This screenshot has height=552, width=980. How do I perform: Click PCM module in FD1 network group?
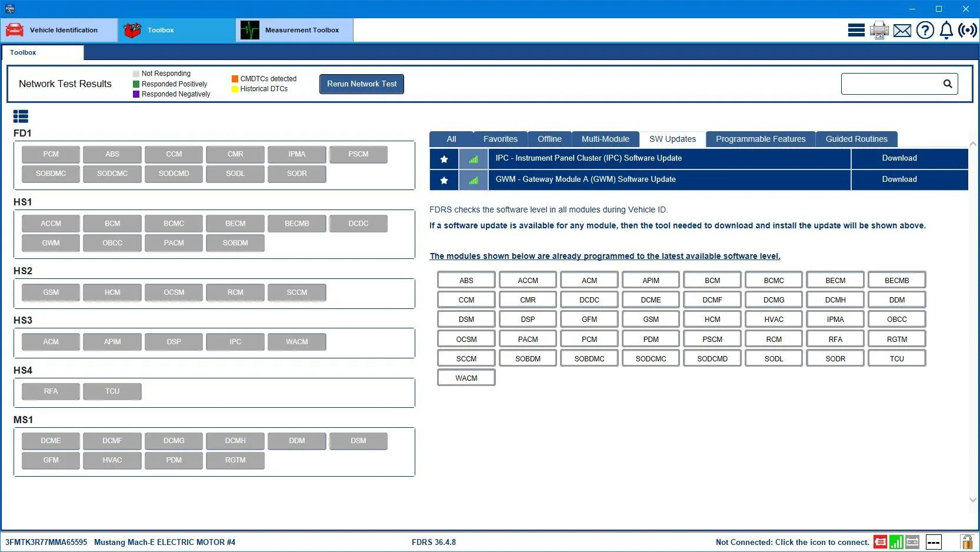[x=51, y=154]
